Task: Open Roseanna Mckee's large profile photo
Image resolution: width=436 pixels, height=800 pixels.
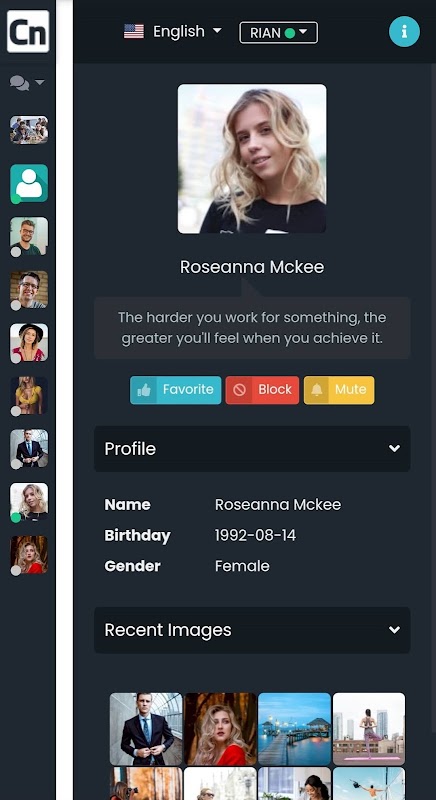Action: tap(252, 159)
